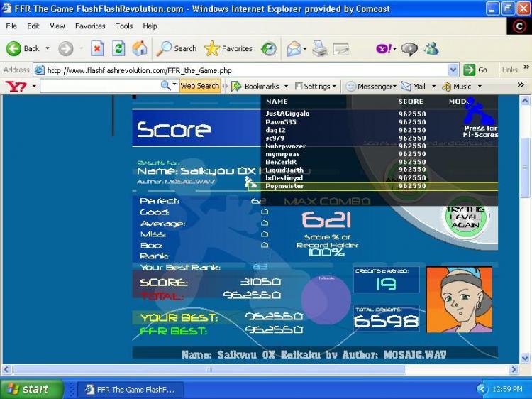Click inside the address URL field
The image size is (532, 399).
click(x=247, y=70)
